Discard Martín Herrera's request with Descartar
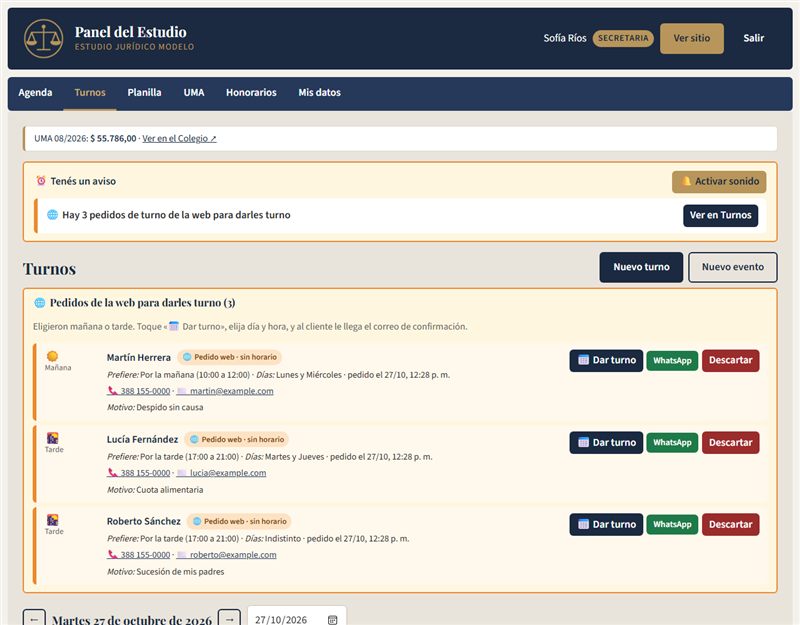 [x=730, y=361]
